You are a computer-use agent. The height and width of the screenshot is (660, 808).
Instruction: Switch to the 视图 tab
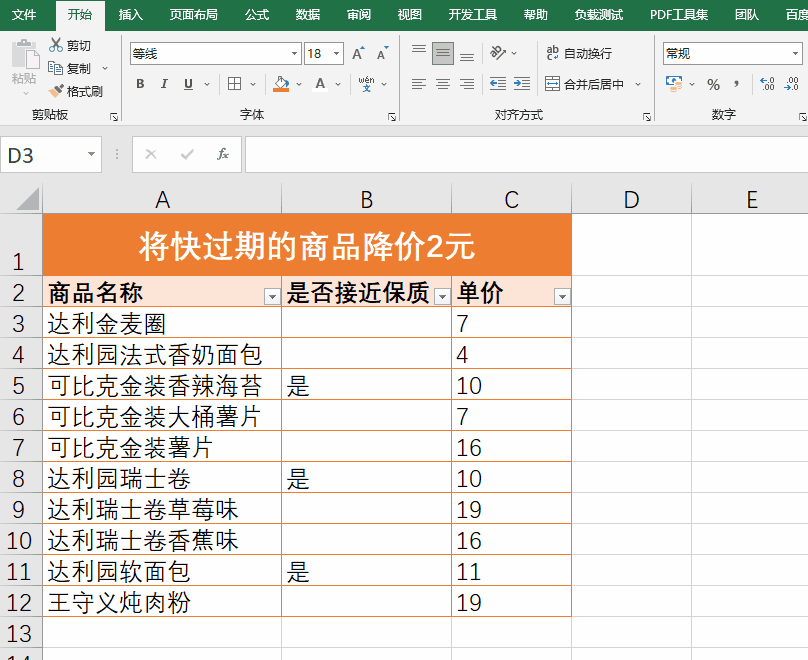(x=410, y=14)
